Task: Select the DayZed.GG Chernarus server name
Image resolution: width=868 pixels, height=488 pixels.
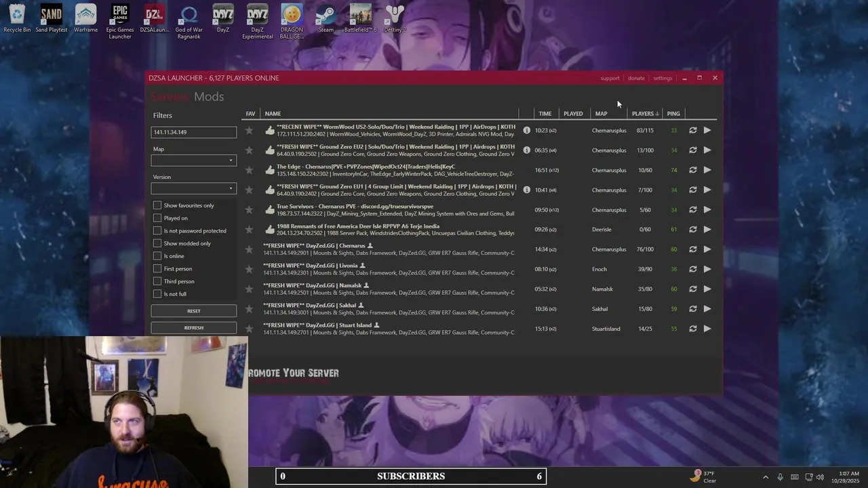Action: coord(314,246)
